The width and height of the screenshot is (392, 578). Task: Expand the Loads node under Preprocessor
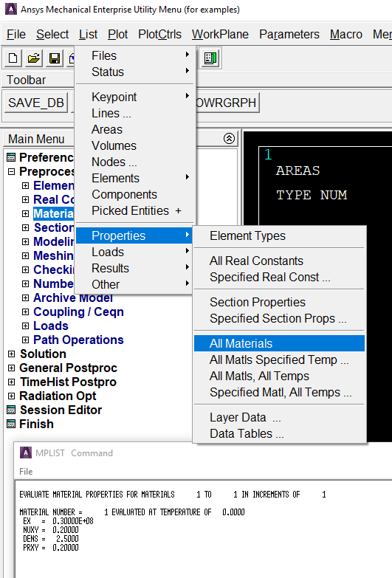tap(25, 326)
